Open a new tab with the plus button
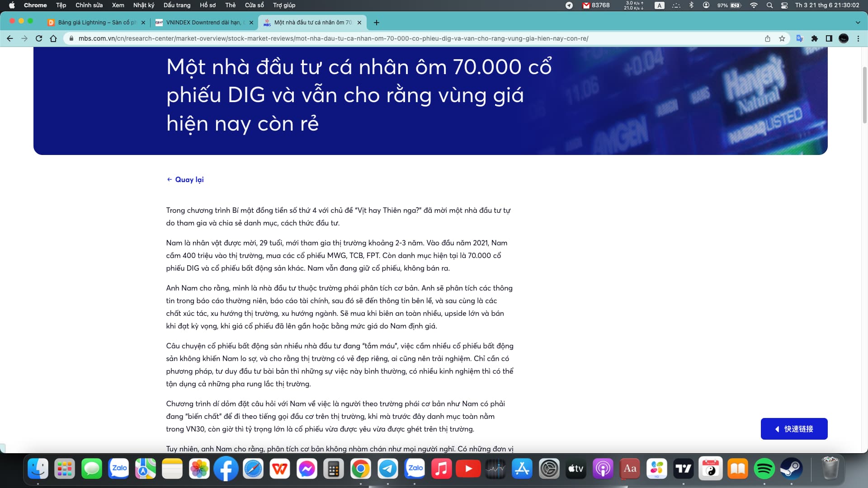This screenshot has width=868, height=488. (377, 23)
